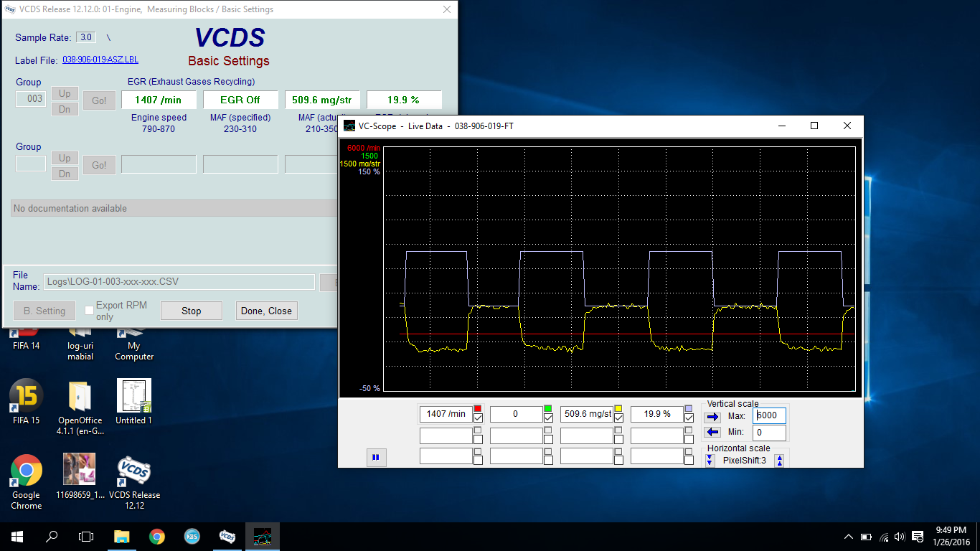Open the Wi-Fi network tray icon

[884, 537]
